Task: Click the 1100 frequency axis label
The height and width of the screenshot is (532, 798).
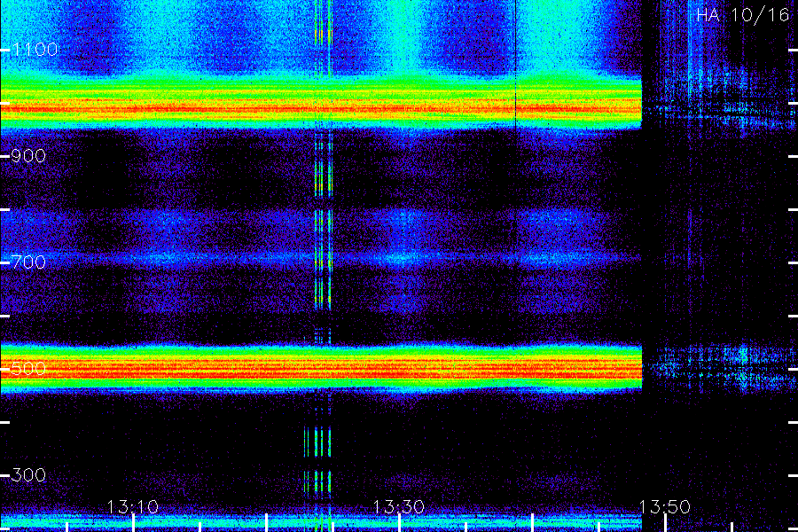Action: point(35,50)
